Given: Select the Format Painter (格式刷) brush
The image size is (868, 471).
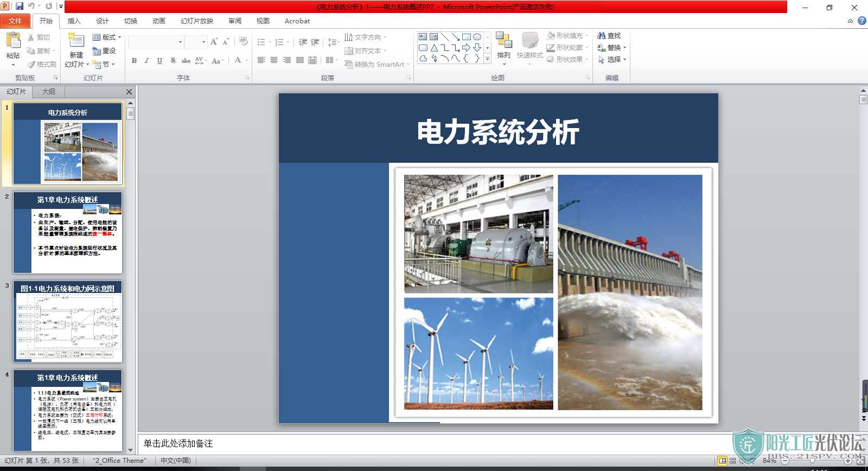Looking at the screenshot, I should tap(42, 64).
